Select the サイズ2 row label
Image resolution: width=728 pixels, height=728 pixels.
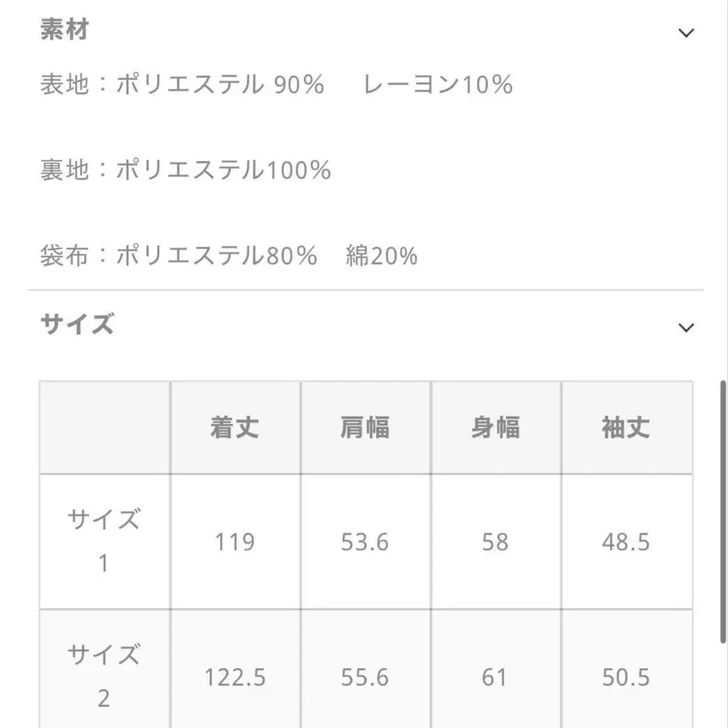click(104, 675)
